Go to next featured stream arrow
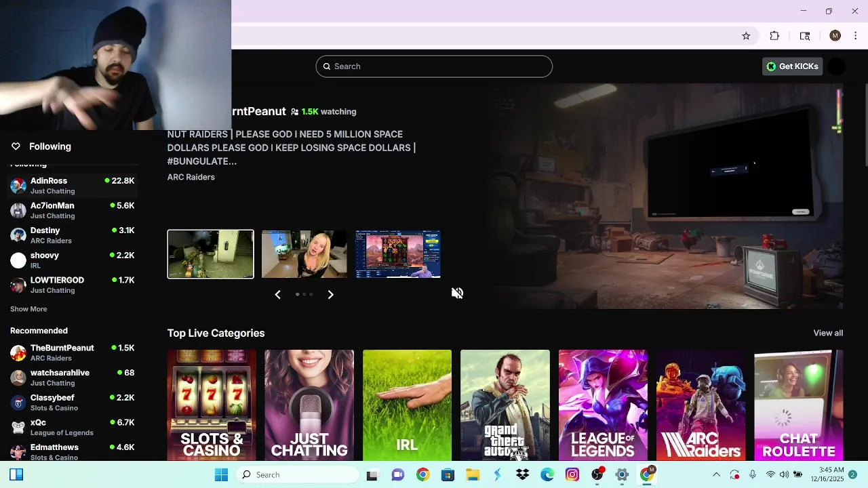The image size is (868, 488). click(330, 294)
